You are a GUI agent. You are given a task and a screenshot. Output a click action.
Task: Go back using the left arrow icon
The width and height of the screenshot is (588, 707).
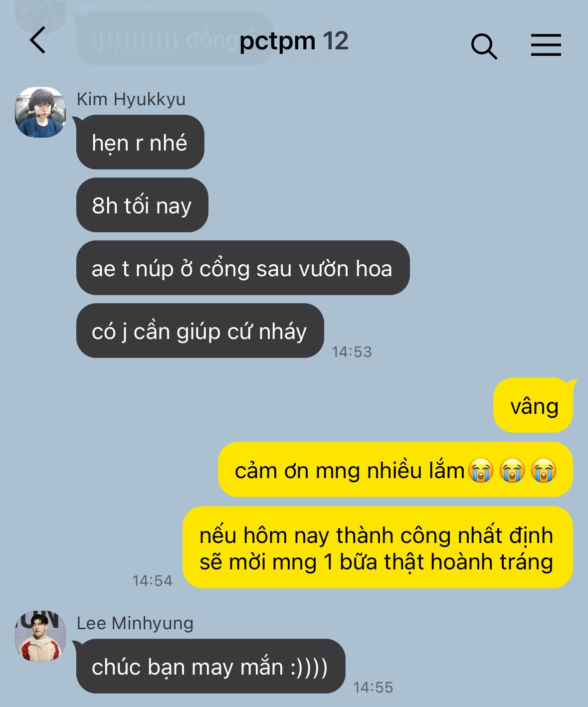coord(38,40)
